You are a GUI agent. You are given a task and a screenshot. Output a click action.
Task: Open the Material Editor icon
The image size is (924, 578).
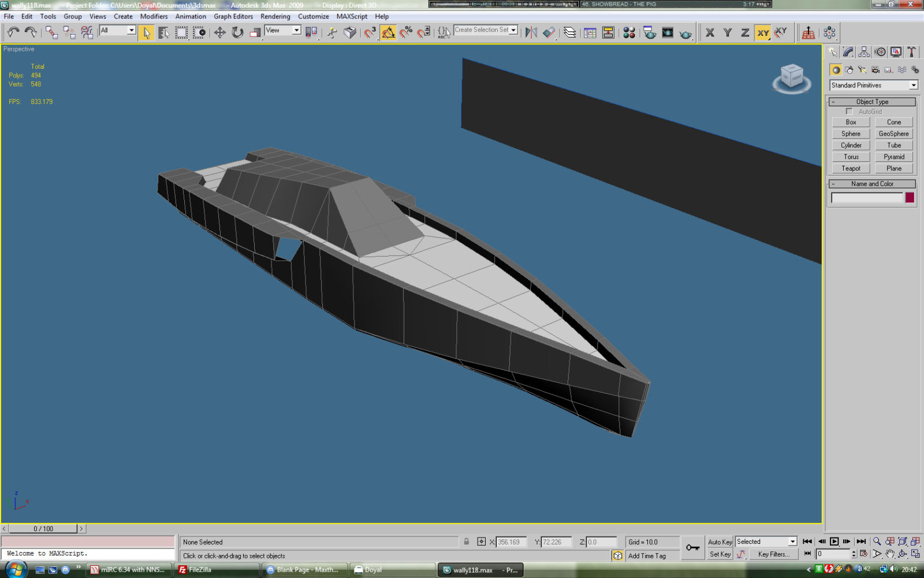pyautogui.click(x=629, y=32)
